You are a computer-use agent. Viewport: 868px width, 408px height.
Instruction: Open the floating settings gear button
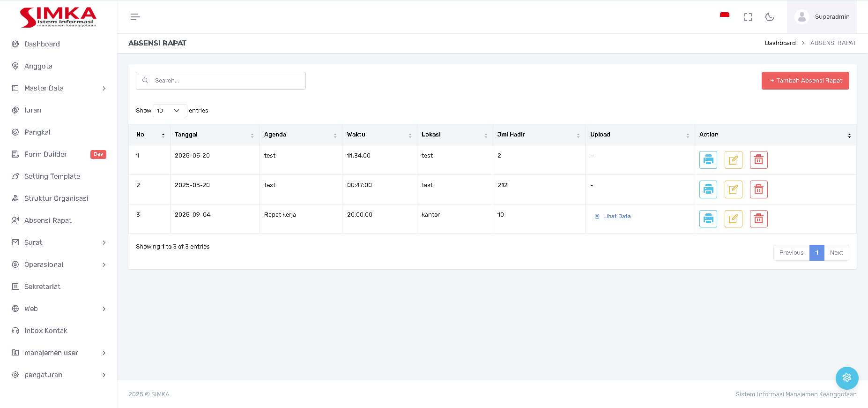tap(846, 378)
